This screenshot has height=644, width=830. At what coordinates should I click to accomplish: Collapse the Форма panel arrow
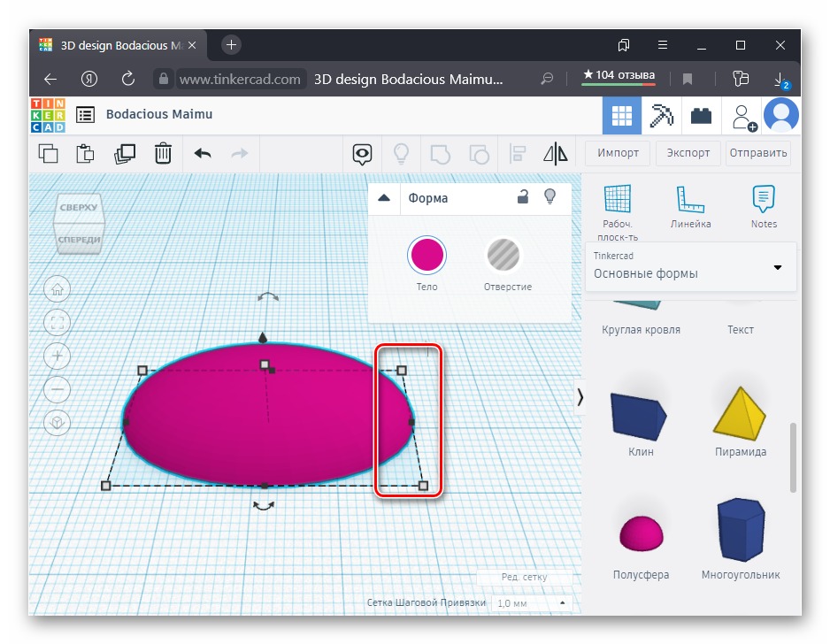[x=384, y=198]
